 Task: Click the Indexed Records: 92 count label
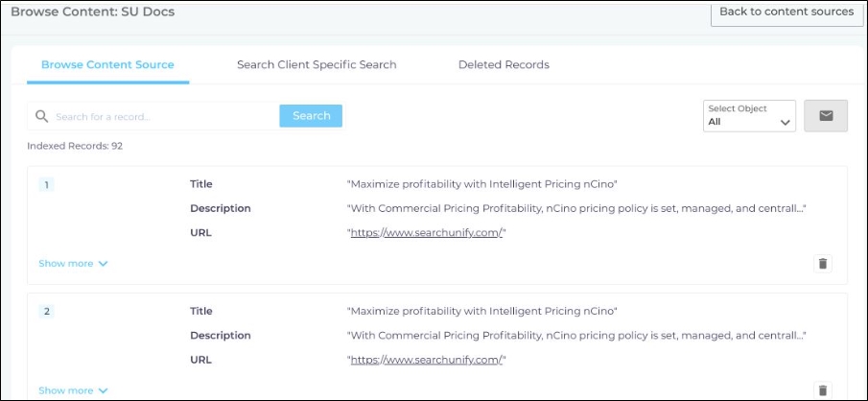pos(75,147)
